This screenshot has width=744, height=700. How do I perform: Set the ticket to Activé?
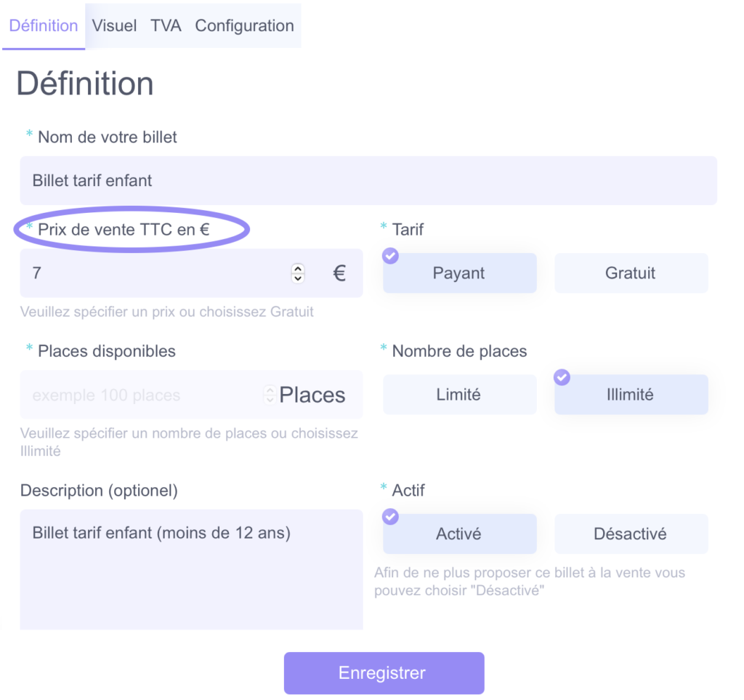(460, 534)
